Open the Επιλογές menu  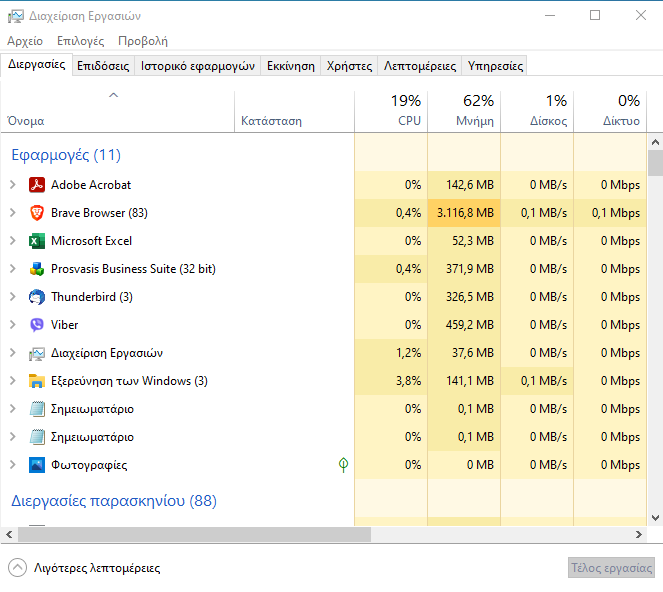click(x=80, y=41)
